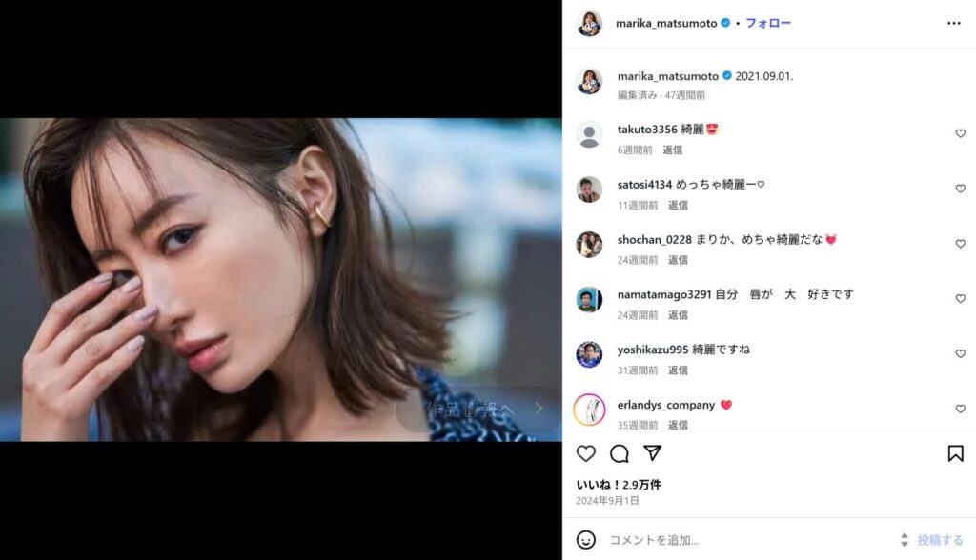
Task: Like satosi4134's comment
Action: pyautogui.click(x=961, y=189)
